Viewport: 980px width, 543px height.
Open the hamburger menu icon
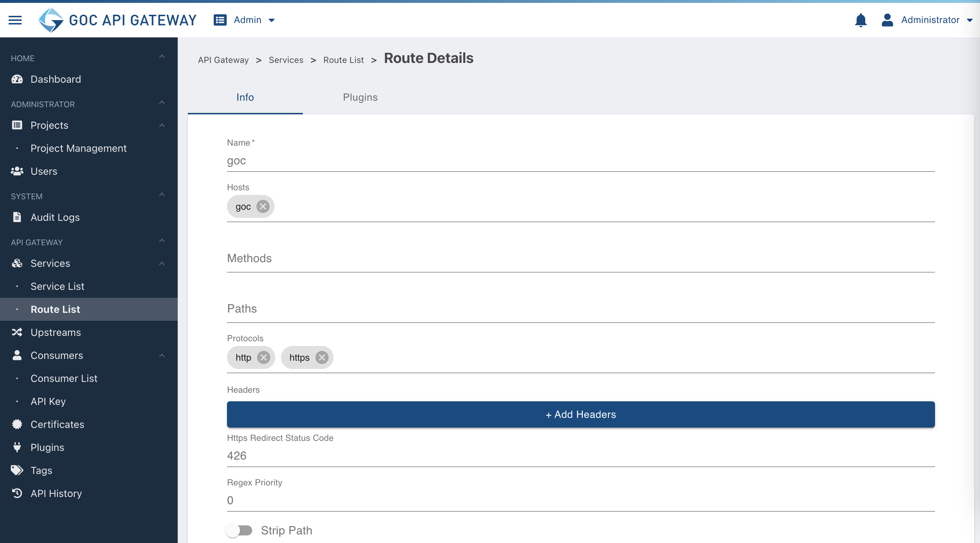coord(15,20)
